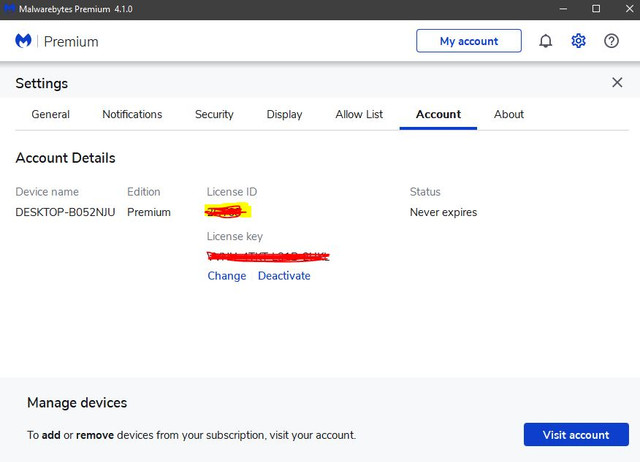Close the Malwarebytes window

pyautogui.click(x=629, y=9)
